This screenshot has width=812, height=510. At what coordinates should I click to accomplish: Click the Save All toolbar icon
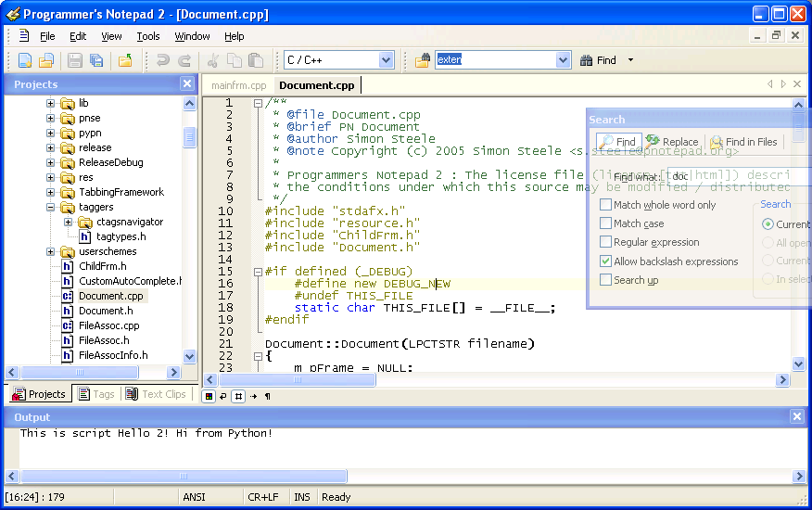[96, 60]
